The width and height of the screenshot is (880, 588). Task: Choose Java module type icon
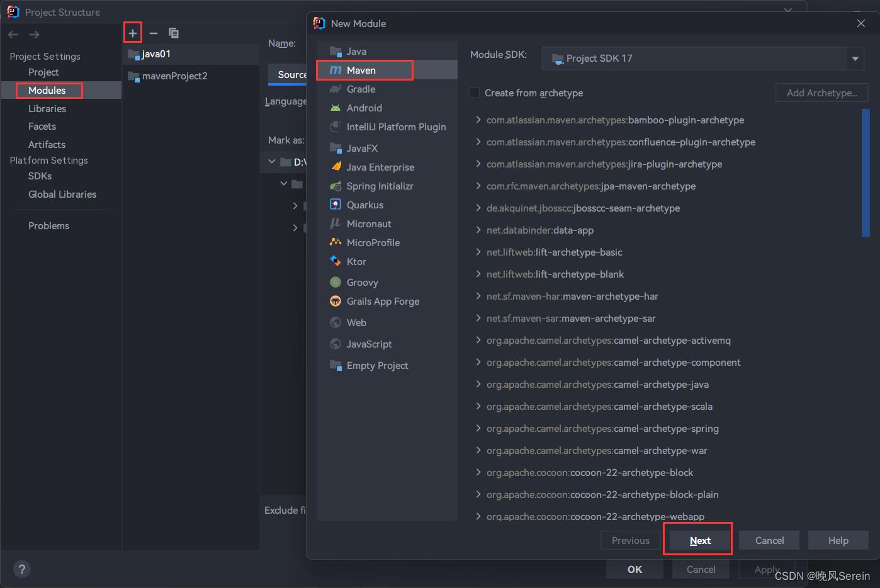coord(336,52)
